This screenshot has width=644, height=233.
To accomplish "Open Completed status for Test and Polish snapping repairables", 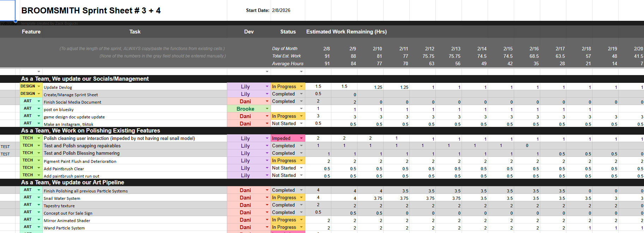I will 301,146.
